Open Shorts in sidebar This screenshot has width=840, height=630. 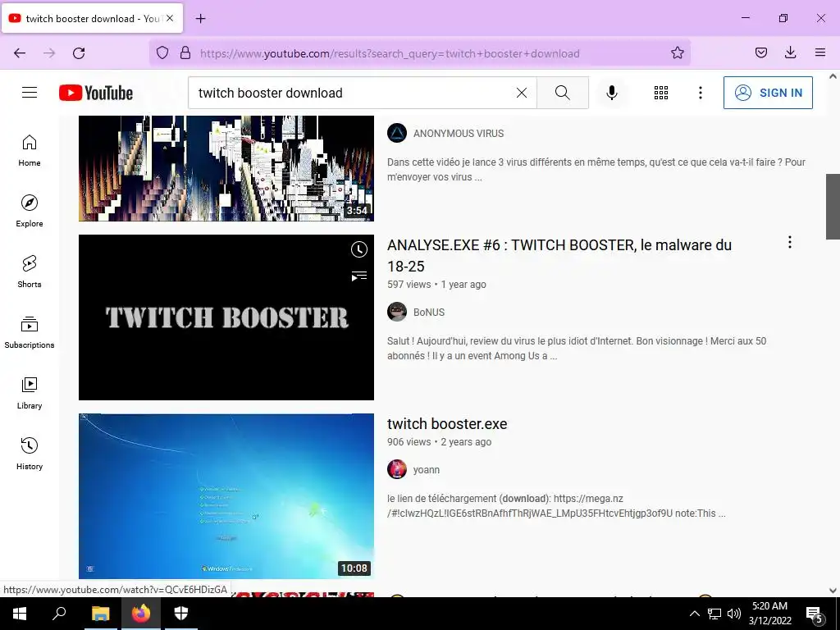point(30,272)
